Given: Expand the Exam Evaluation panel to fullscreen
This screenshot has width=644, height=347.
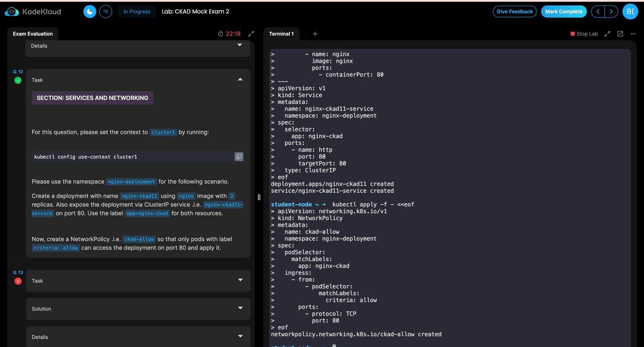Looking at the screenshot, I should 251,34.
